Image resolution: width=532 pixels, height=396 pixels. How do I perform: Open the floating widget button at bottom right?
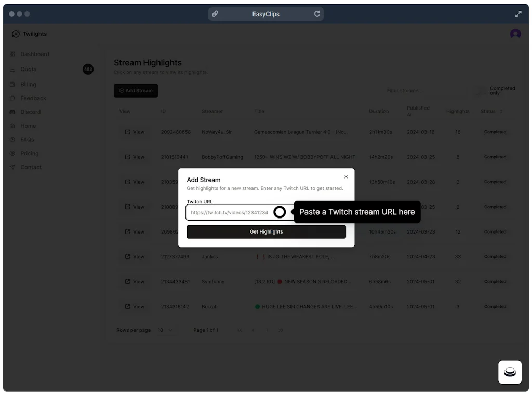coord(510,372)
